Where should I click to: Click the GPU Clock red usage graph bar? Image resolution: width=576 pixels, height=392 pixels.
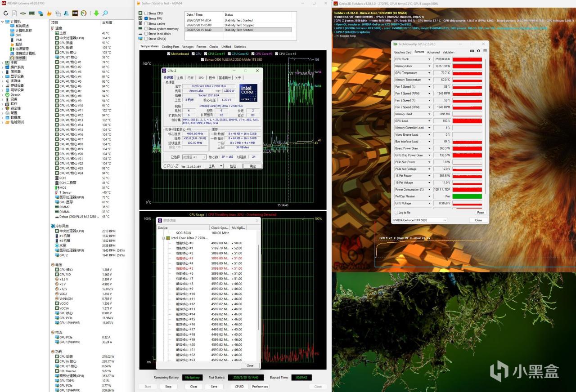[467, 59]
